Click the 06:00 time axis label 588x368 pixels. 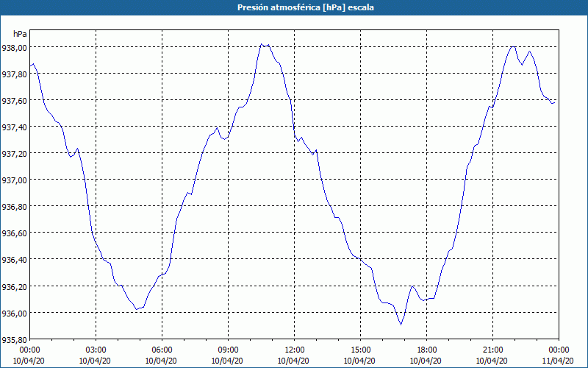coord(162,350)
